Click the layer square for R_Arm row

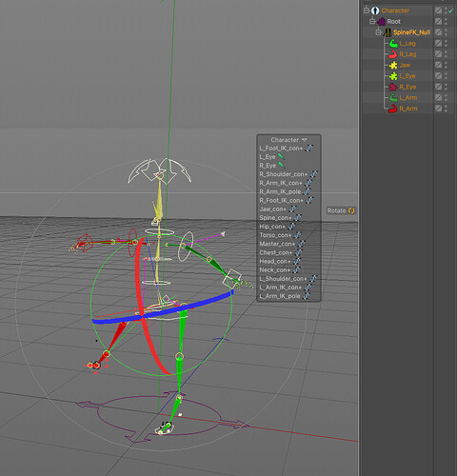tap(439, 109)
